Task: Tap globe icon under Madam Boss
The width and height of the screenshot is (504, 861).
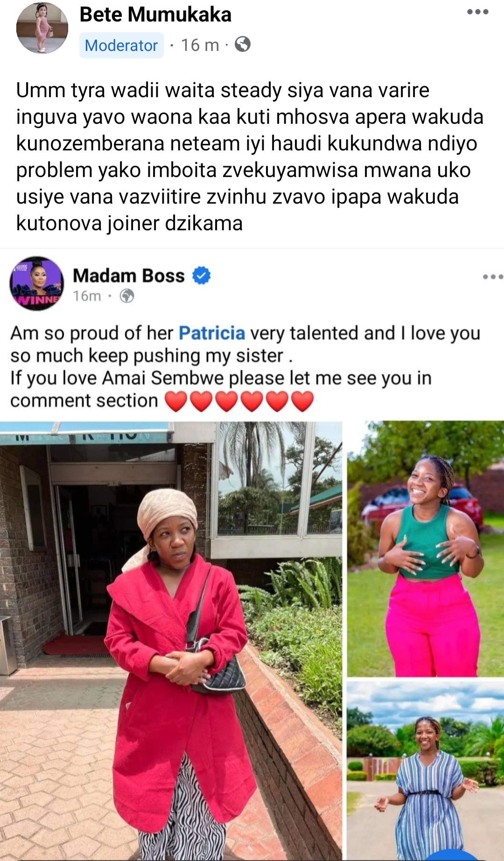Action: click(x=127, y=296)
